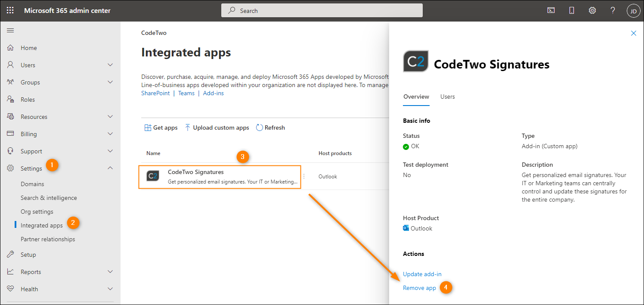Click the Support headset icon

[11, 151]
